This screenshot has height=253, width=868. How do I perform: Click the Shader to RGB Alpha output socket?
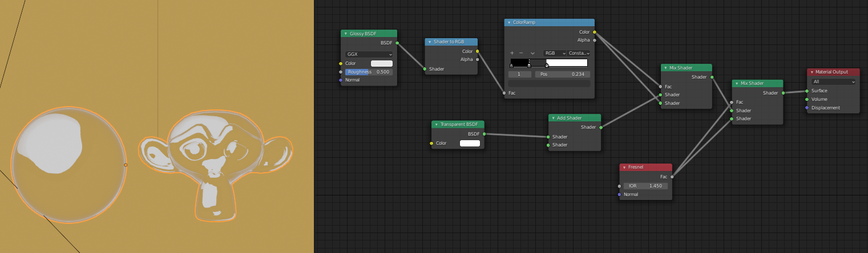(x=478, y=59)
